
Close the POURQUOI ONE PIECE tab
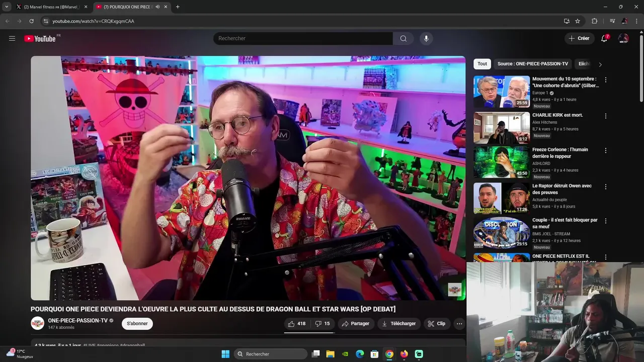point(166,7)
